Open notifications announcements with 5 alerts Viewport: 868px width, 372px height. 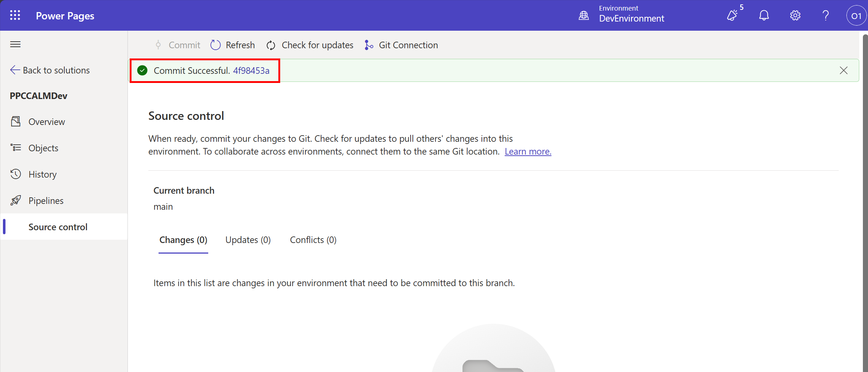point(732,15)
